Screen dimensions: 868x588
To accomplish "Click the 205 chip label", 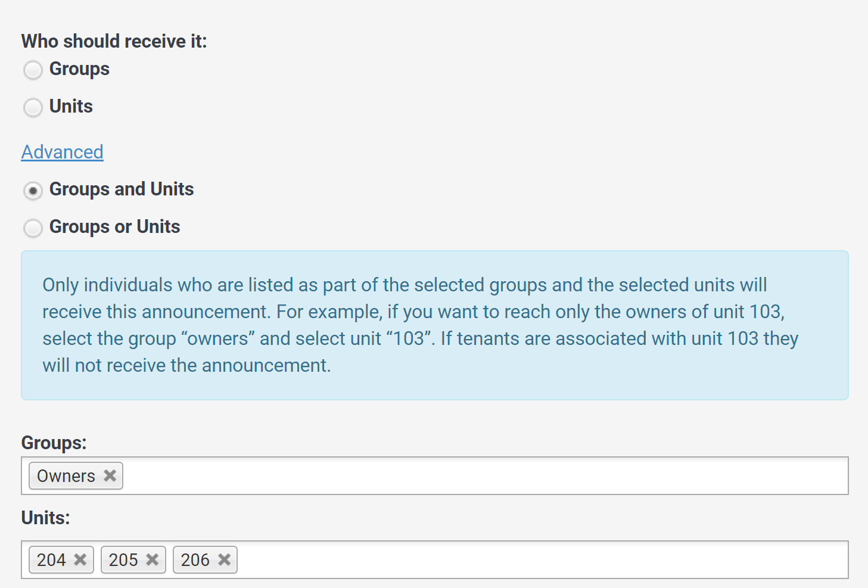I will pyautogui.click(x=125, y=559).
